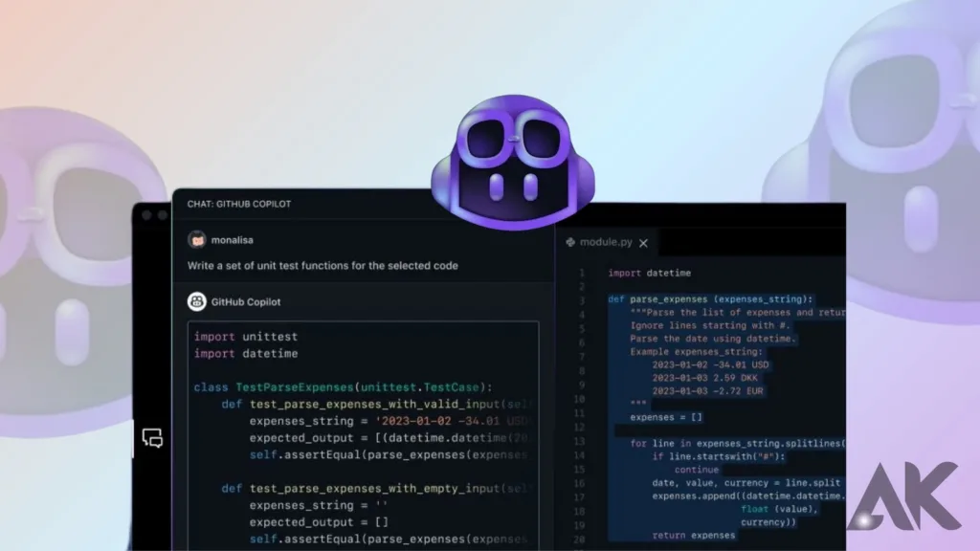Click the 'class TestParseExpenses' line

344,387
